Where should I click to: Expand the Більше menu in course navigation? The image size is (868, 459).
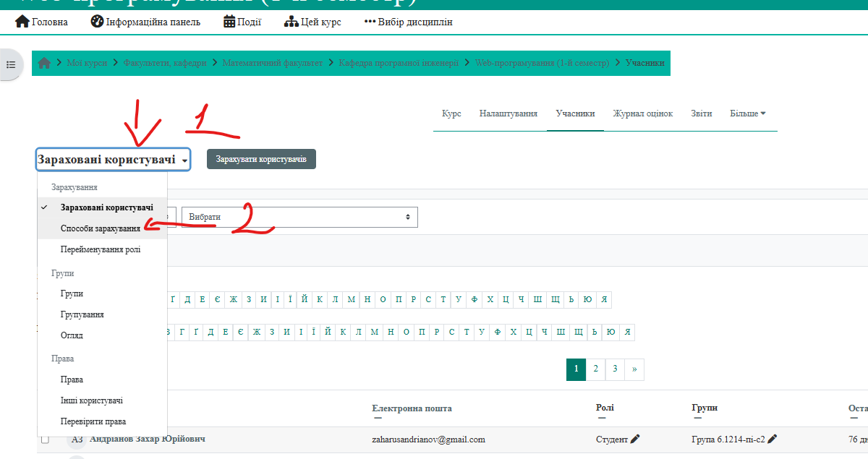click(x=747, y=113)
